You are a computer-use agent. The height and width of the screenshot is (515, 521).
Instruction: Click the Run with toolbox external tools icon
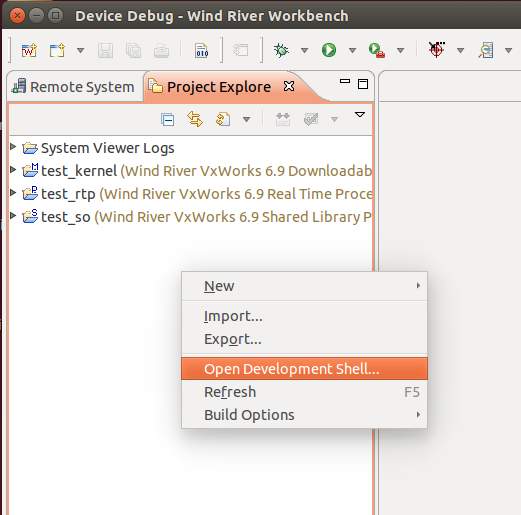pos(377,50)
